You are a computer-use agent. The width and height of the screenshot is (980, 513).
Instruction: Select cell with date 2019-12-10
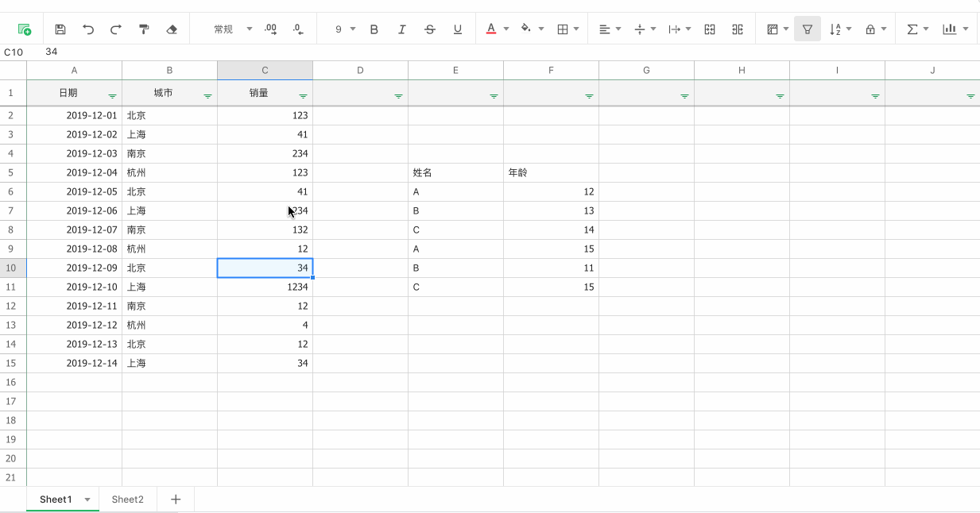[x=75, y=287]
